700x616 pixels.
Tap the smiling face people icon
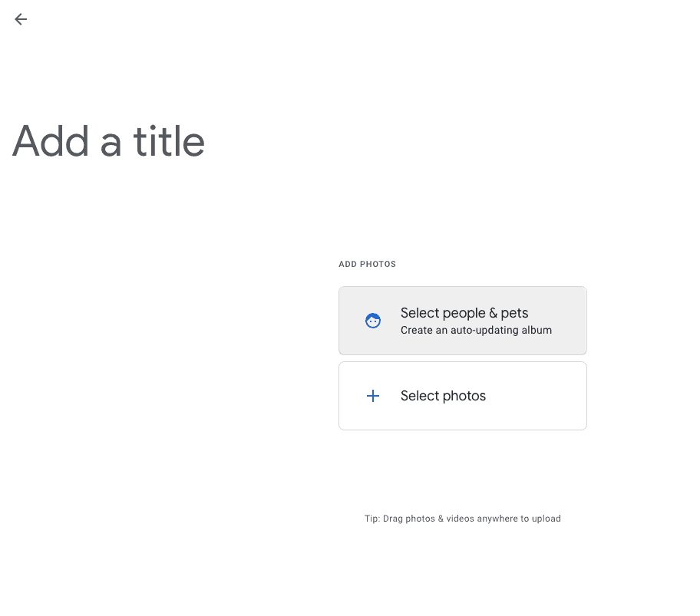click(x=373, y=321)
